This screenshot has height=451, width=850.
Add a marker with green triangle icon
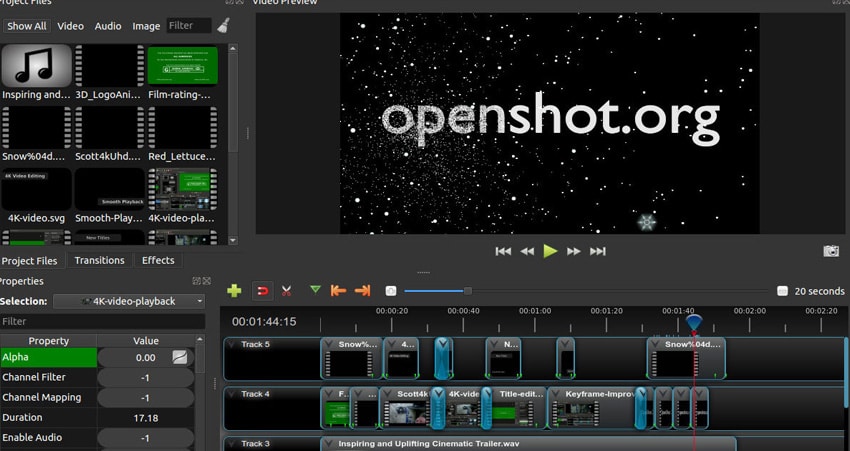pyautogui.click(x=315, y=290)
